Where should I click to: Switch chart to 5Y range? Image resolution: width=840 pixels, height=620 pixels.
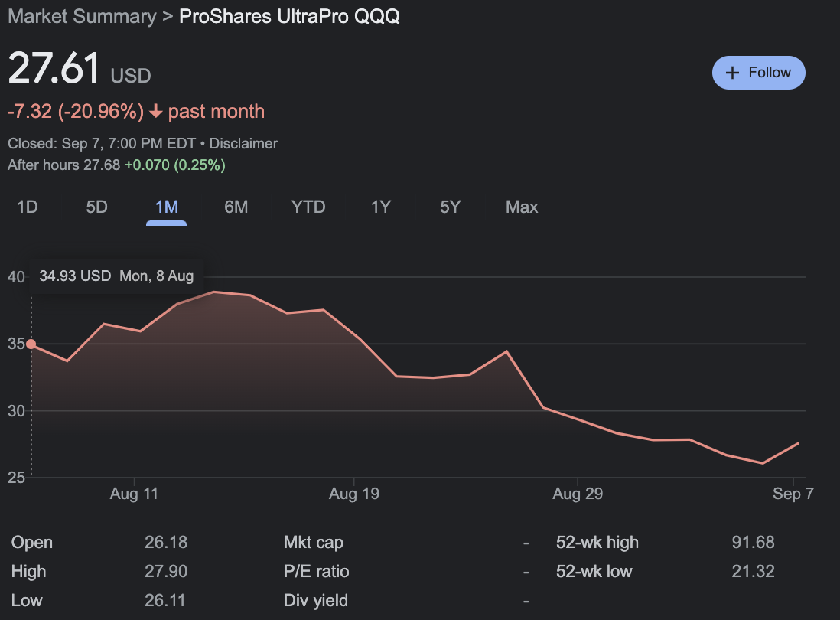(x=450, y=207)
